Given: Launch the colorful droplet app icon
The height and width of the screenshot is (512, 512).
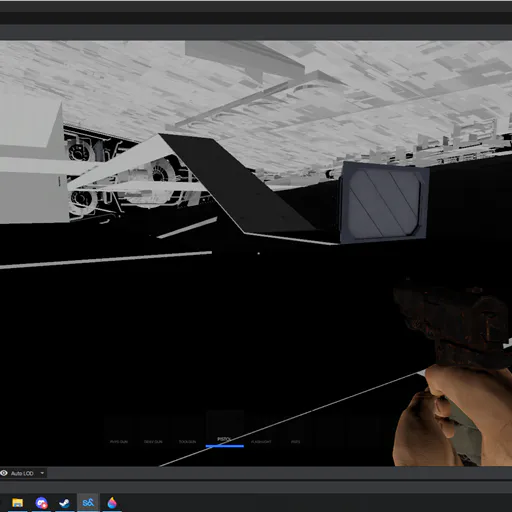Looking at the screenshot, I should (112, 503).
